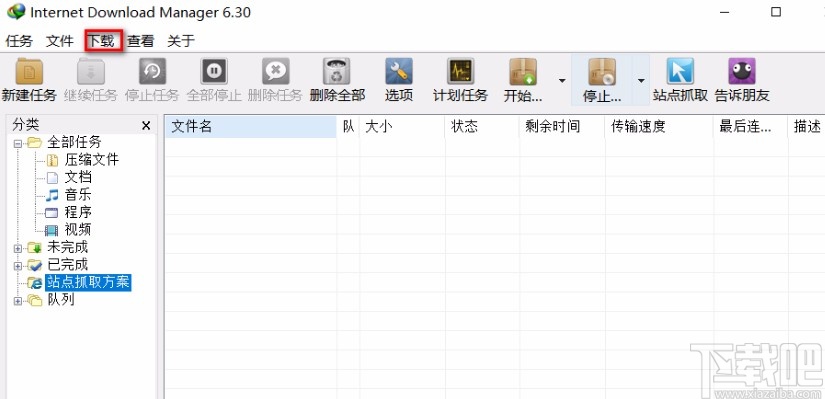Launch the 站点抓取 site grabber icon
825x399 pixels.
(680, 72)
